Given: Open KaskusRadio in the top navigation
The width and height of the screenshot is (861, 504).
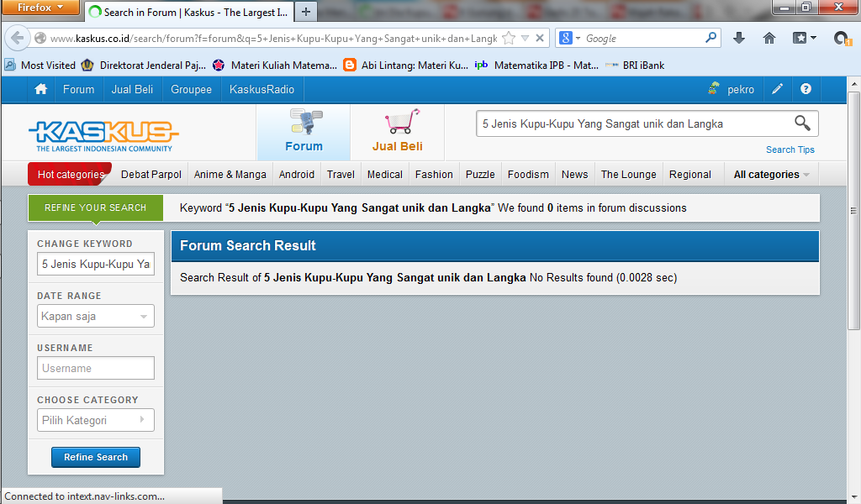Looking at the screenshot, I should [262, 89].
